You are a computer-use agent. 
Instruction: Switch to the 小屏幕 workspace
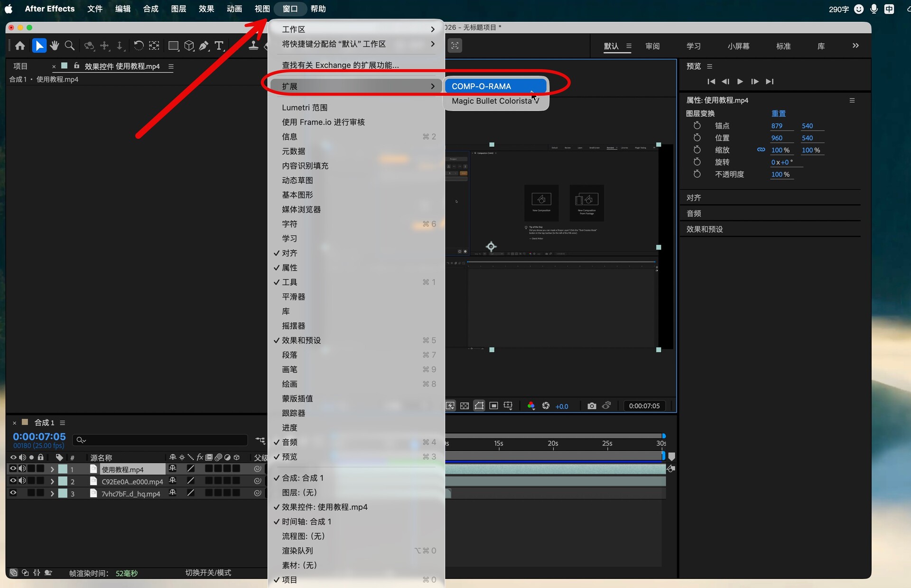[738, 46]
